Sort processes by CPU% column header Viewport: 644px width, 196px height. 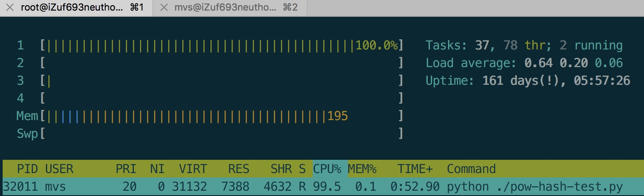point(327,169)
